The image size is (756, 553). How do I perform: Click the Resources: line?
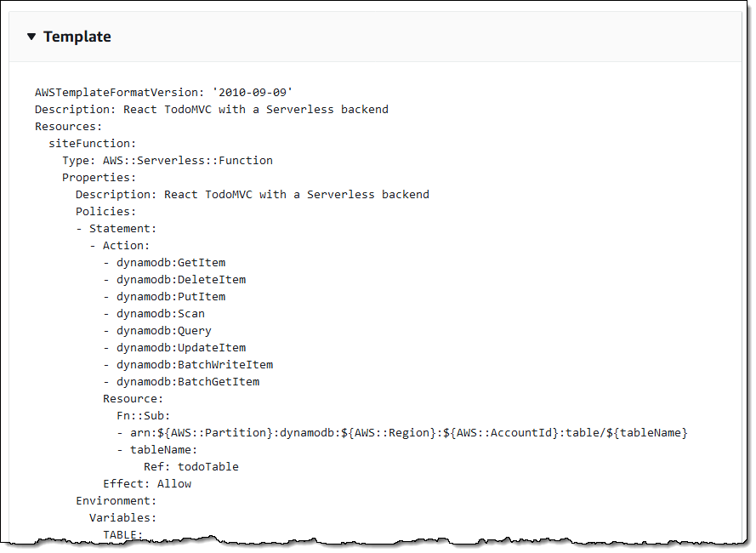click(x=68, y=126)
